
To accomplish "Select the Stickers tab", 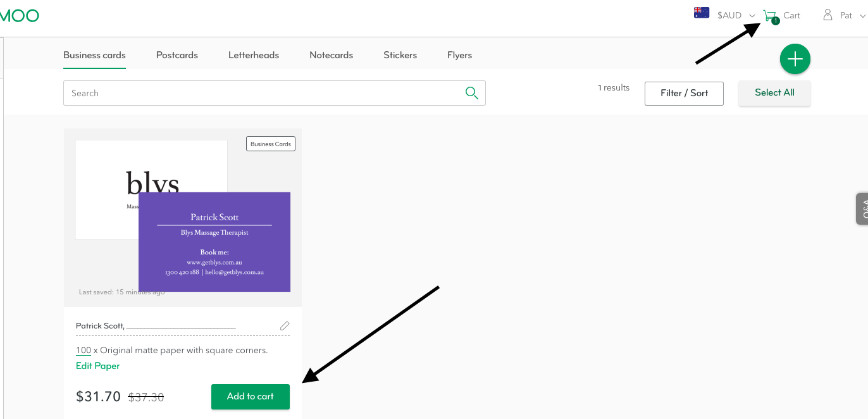I will 400,55.
